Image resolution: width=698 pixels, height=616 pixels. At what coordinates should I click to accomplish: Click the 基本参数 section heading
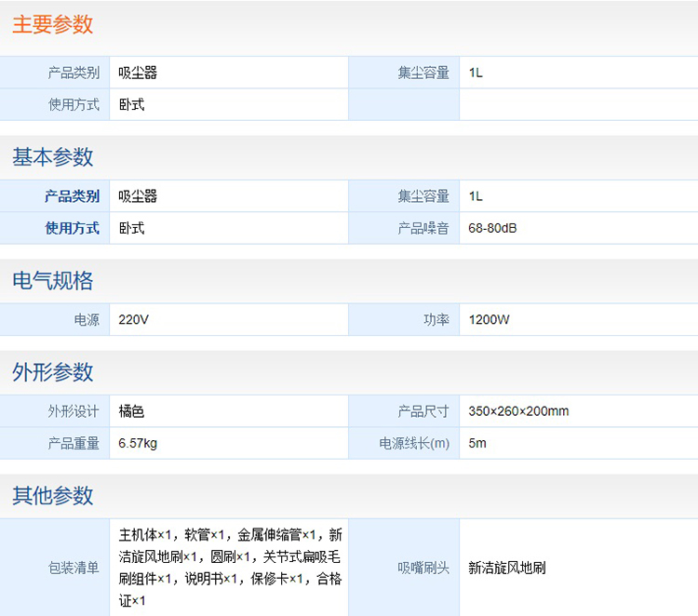[x=52, y=156]
